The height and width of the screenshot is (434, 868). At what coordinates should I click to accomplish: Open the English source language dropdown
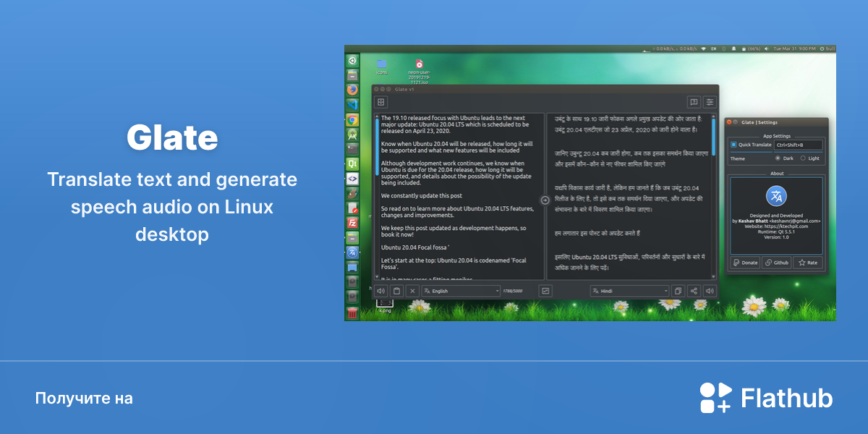coord(461,291)
